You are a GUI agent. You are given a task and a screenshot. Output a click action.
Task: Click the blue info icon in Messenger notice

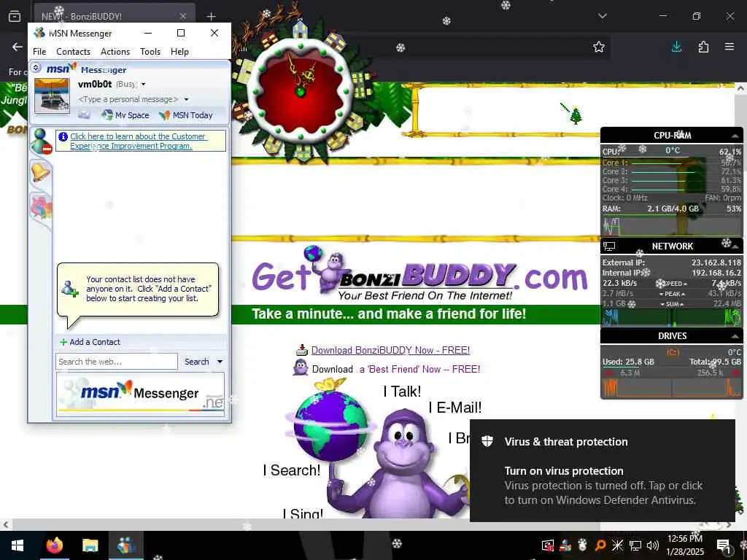click(x=63, y=136)
